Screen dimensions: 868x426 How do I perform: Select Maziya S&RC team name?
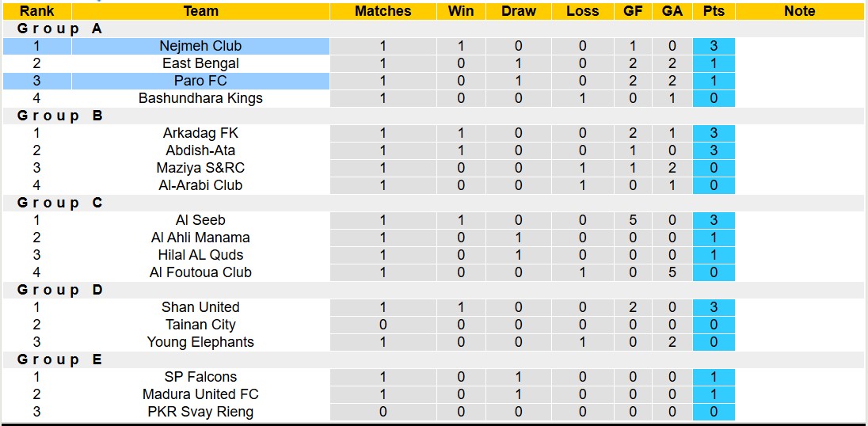[200, 168]
